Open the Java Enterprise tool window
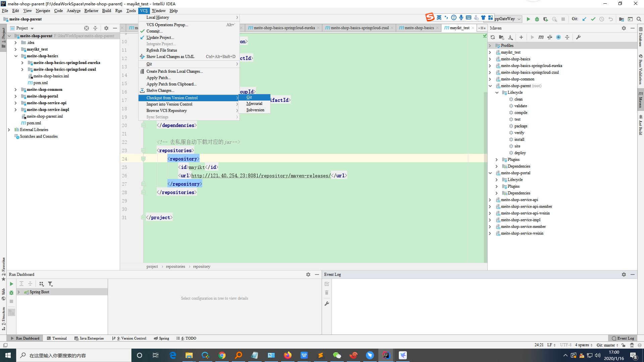The image size is (644, 362). tap(89, 338)
